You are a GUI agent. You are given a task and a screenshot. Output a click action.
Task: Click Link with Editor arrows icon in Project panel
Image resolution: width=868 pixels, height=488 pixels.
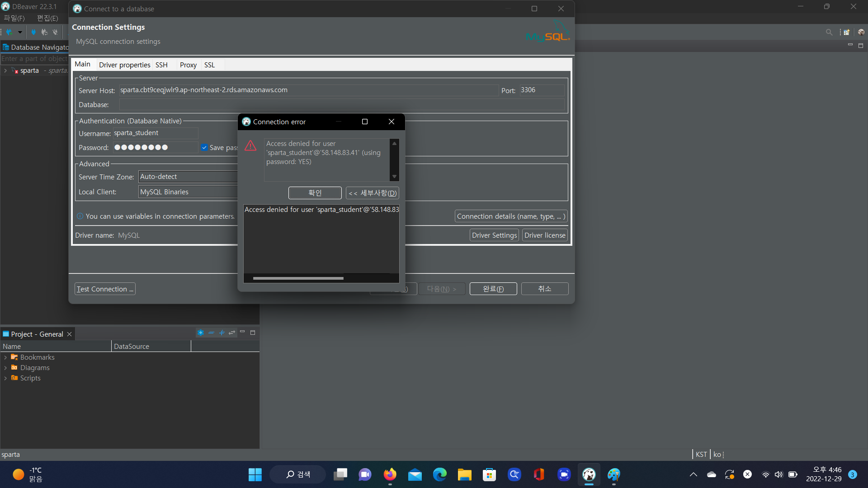click(232, 333)
